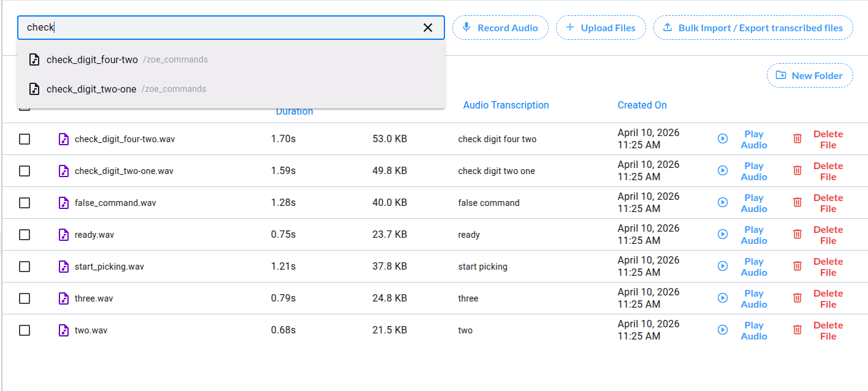This screenshot has width=868, height=391.
Task: Click audio file icon for start_picking.wav
Action: click(x=64, y=267)
